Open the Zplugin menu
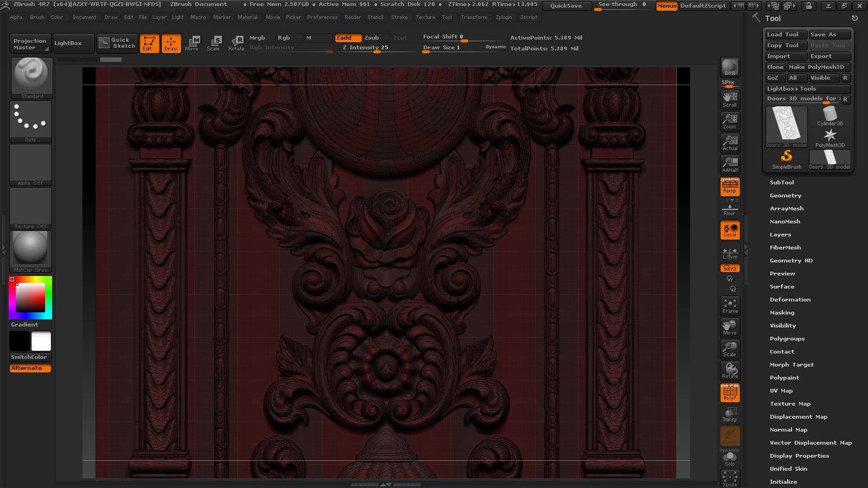868x488 pixels. (x=503, y=17)
